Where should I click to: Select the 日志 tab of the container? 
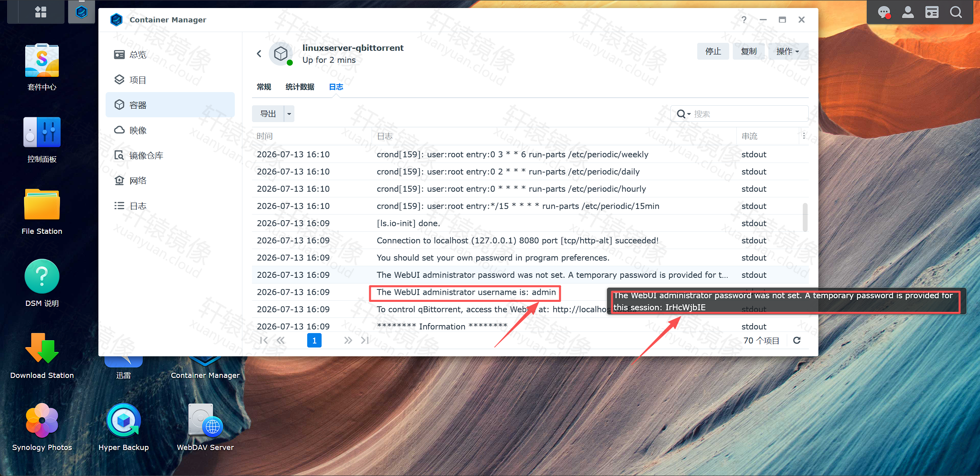336,87
